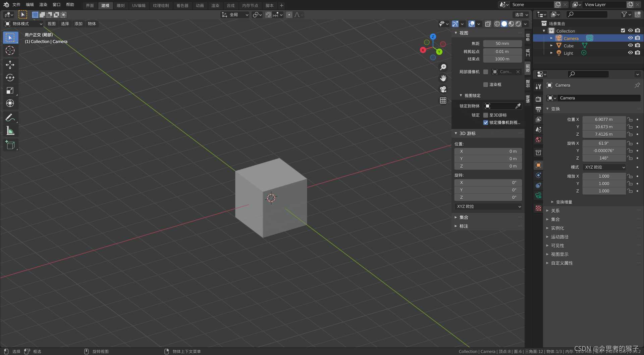Select the Transform tool
644x355 pixels.
pos(10,103)
